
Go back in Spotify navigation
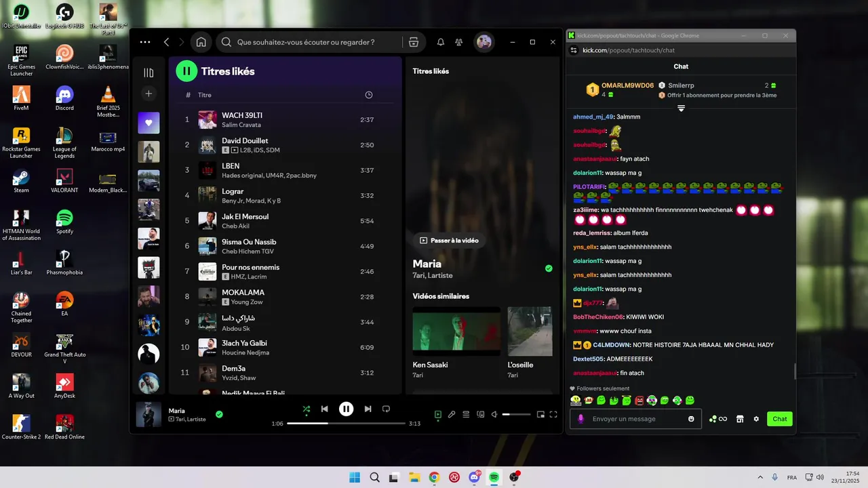click(x=167, y=42)
